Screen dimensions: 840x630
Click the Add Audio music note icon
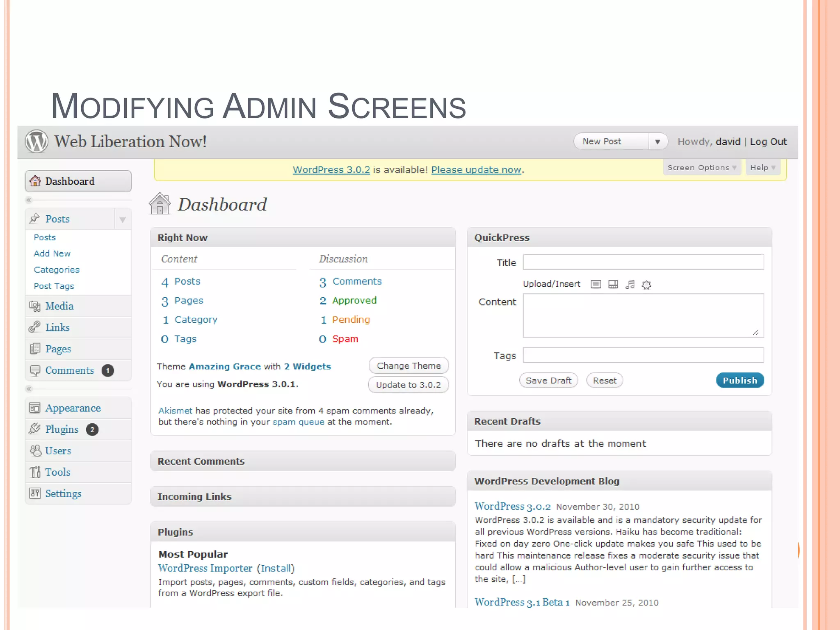(x=630, y=284)
